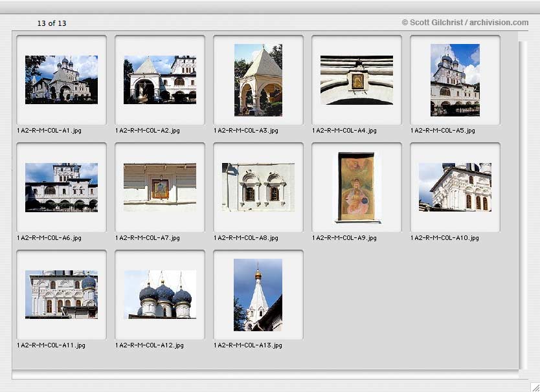The image size is (540, 392).
Task: Click filename label 1A2-R-M-COL-A6.jpg
Action: coord(49,238)
